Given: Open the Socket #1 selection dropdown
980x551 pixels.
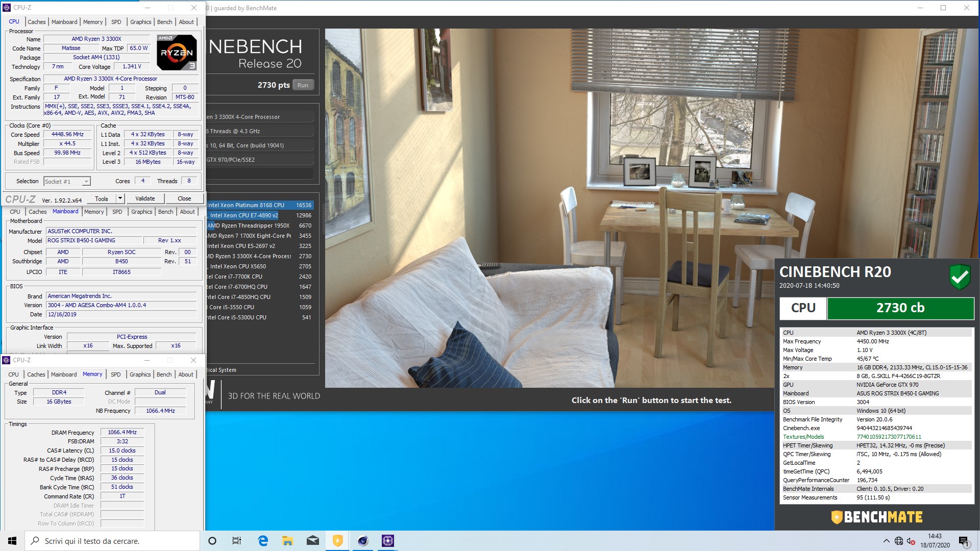Looking at the screenshot, I should (x=67, y=181).
